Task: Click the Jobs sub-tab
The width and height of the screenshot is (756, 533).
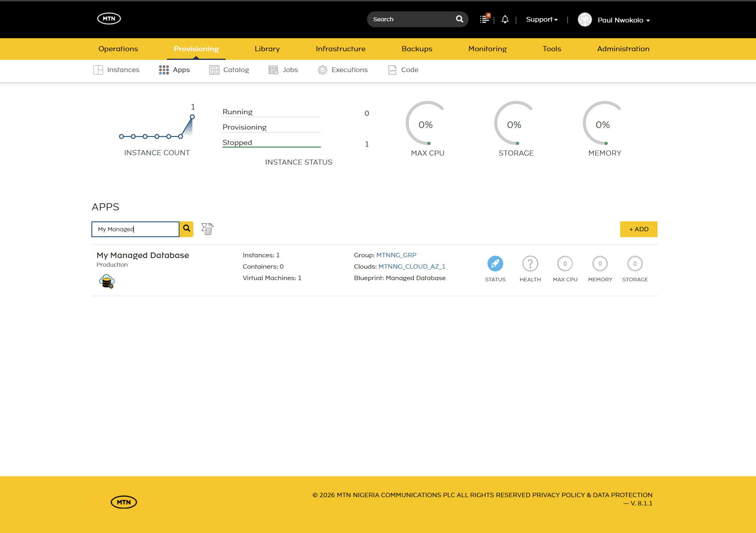Action: click(x=283, y=70)
